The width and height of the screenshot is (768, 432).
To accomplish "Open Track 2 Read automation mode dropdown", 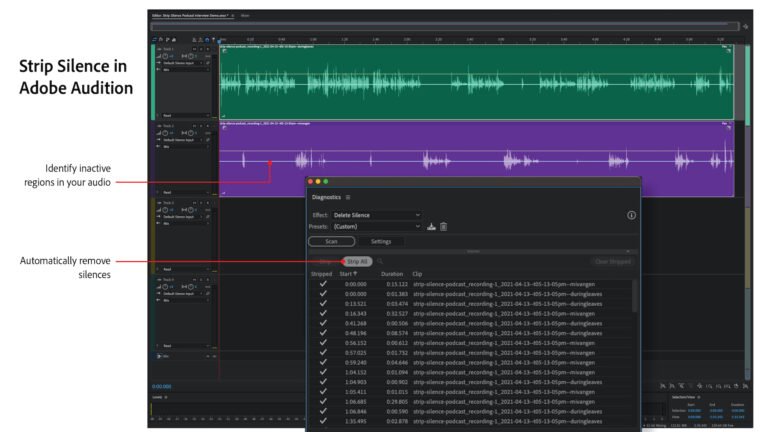I will pyautogui.click(x=186, y=192).
